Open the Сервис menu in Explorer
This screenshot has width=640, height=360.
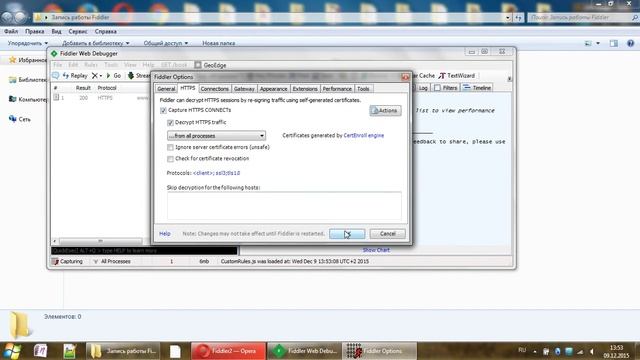(x=78, y=31)
